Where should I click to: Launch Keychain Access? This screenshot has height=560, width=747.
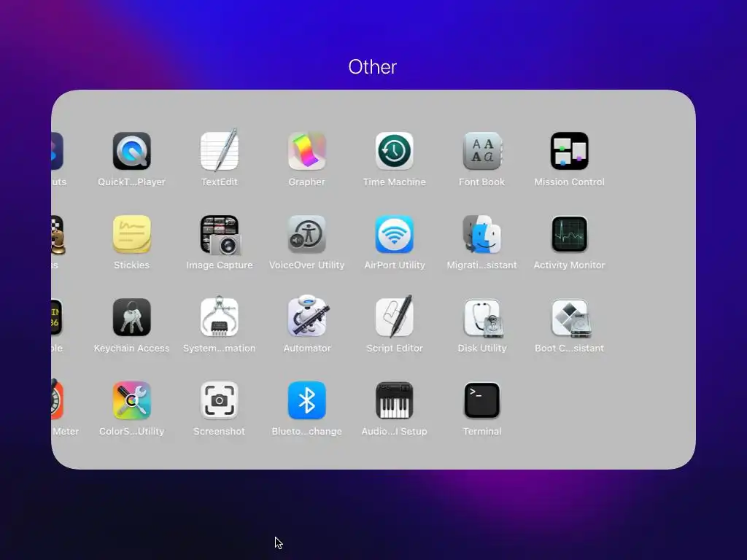(x=132, y=317)
